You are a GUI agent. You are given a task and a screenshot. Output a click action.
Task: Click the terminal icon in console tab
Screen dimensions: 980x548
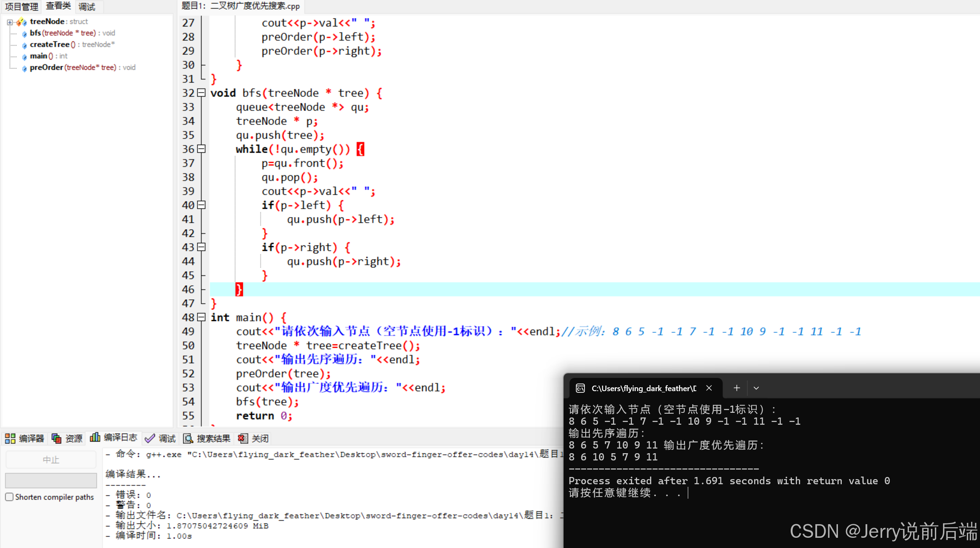tap(580, 388)
